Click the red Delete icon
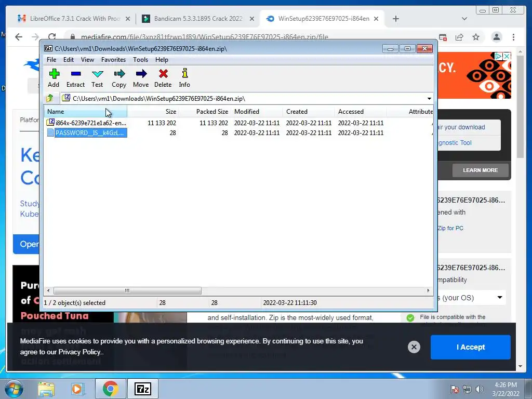The height and width of the screenshot is (399, 532). point(163,78)
